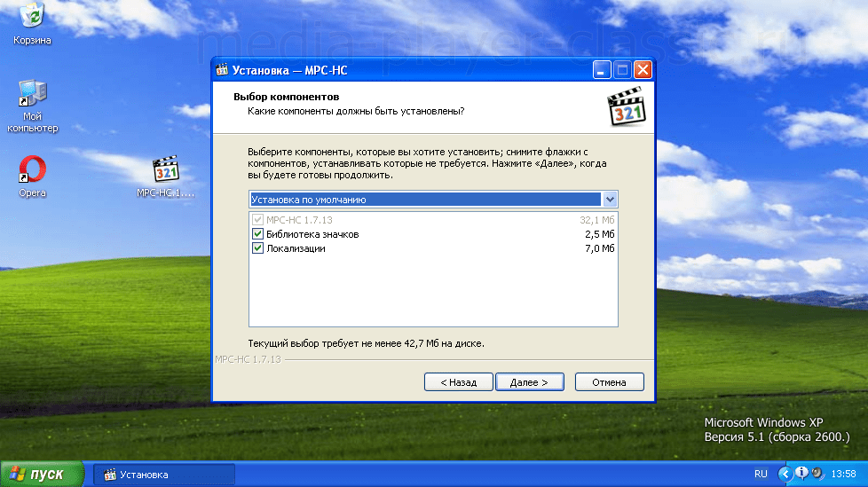Select the MPC-HC installer file on desktop
868x487 pixels.
pos(165,177)
